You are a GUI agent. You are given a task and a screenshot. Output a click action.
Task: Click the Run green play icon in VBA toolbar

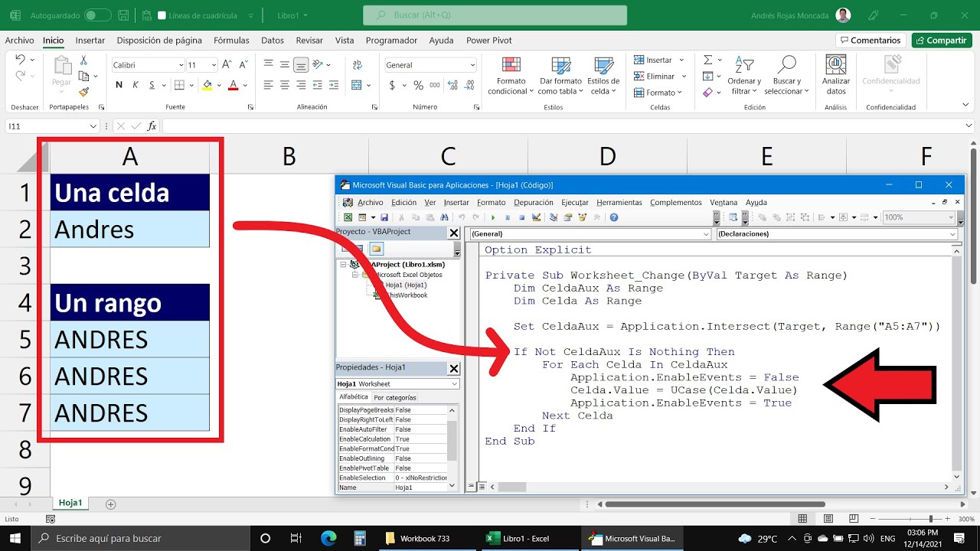point(493,217)
